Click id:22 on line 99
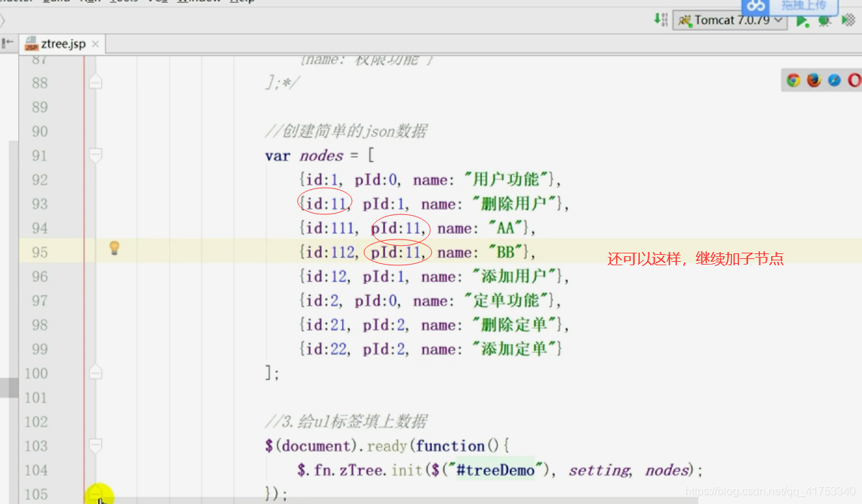 [326, 349]
